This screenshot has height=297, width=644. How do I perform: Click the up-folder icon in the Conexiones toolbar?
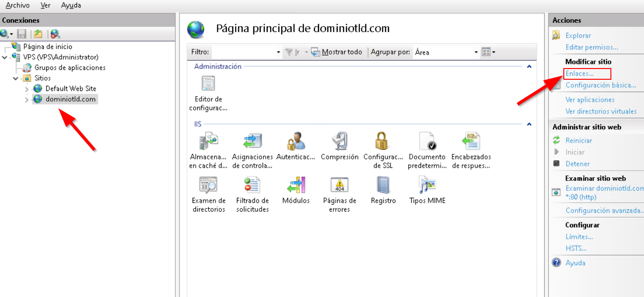click(38, 34)
